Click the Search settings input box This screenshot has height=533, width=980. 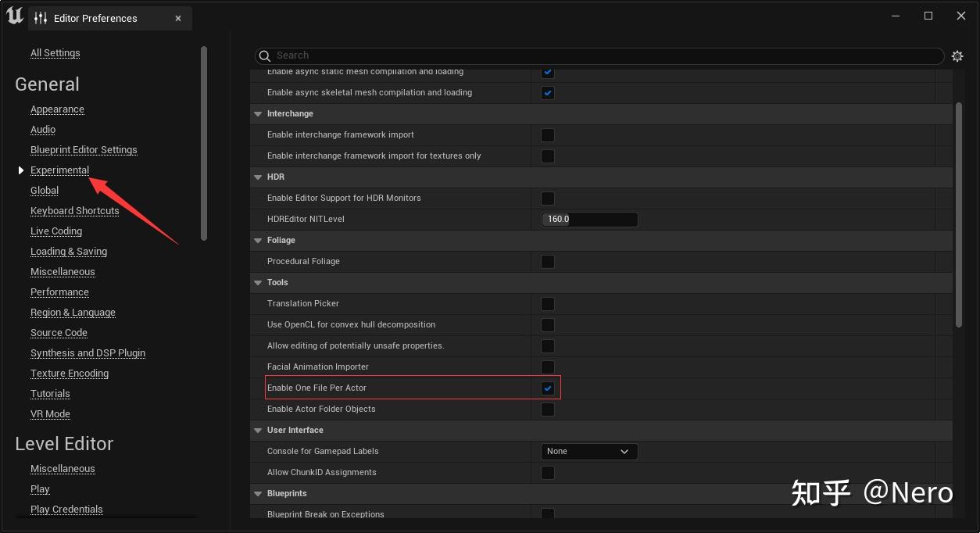coord(602,55)
